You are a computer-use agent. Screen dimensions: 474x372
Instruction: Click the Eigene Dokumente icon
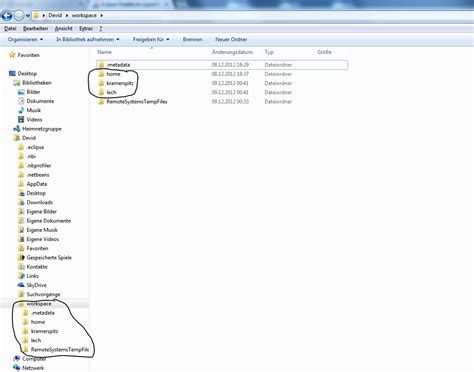[21, 221]
